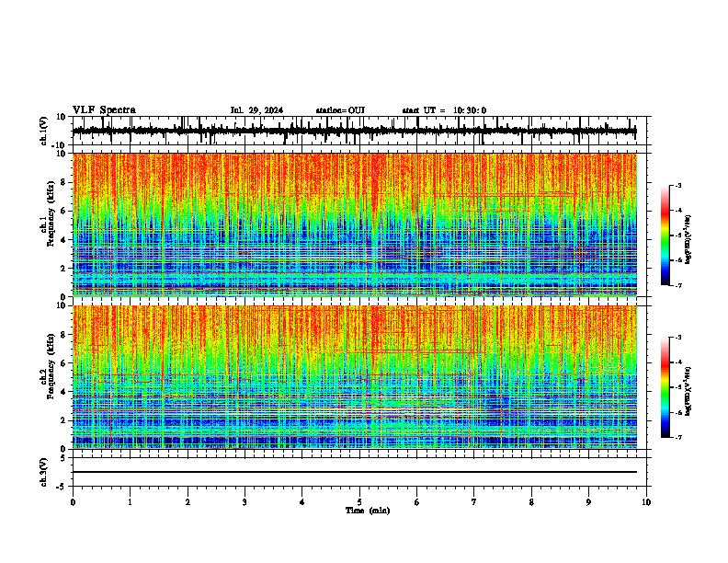Click the ch.2 'Frequency (kHz)' axis label
The height and width of the screenshot is (563, 728).
click(51, 366)
